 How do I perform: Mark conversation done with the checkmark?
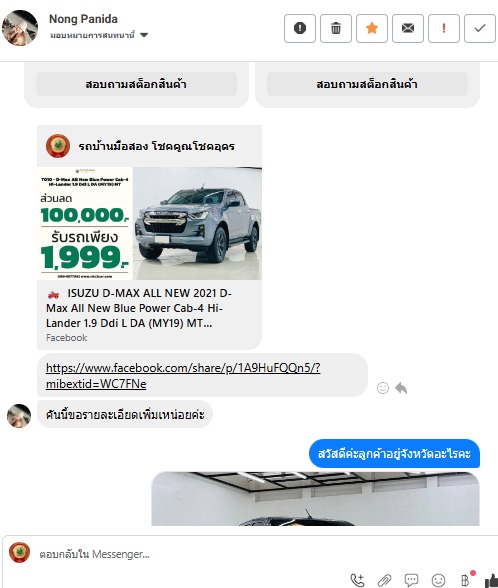[480, 28]
